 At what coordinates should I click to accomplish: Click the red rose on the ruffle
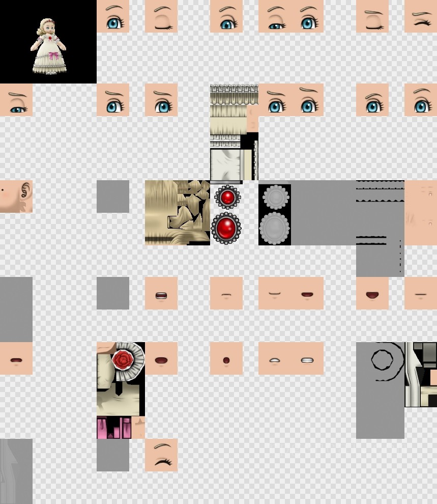point(122,359)
